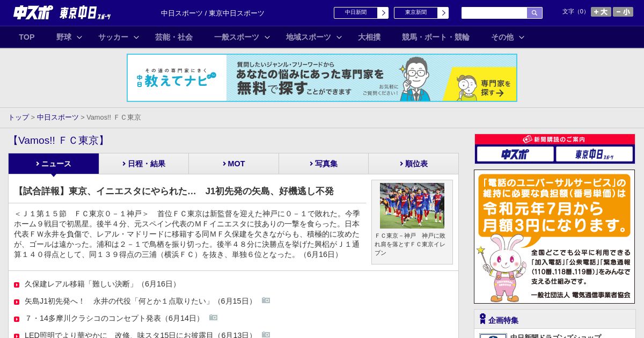The image size is (644, 338).
Task: Open the ユニバーサルサービス rabbit advertisement
Action: point(554,237)
